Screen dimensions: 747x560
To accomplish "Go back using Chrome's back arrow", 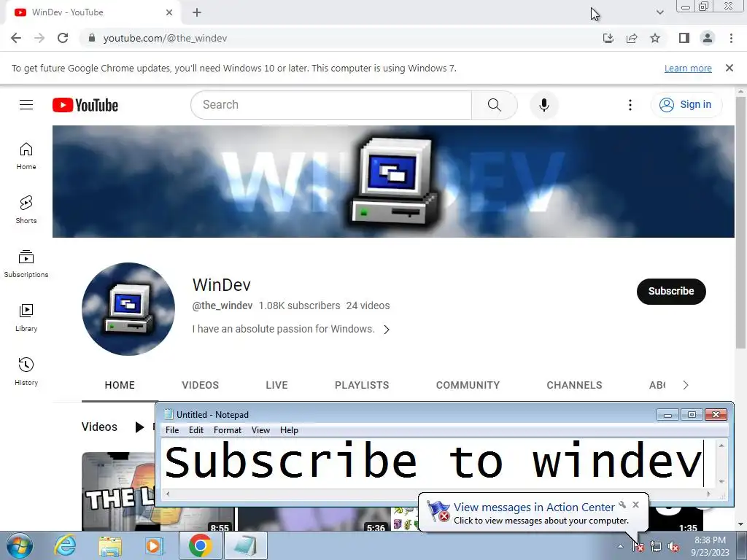I will (16, 38).
